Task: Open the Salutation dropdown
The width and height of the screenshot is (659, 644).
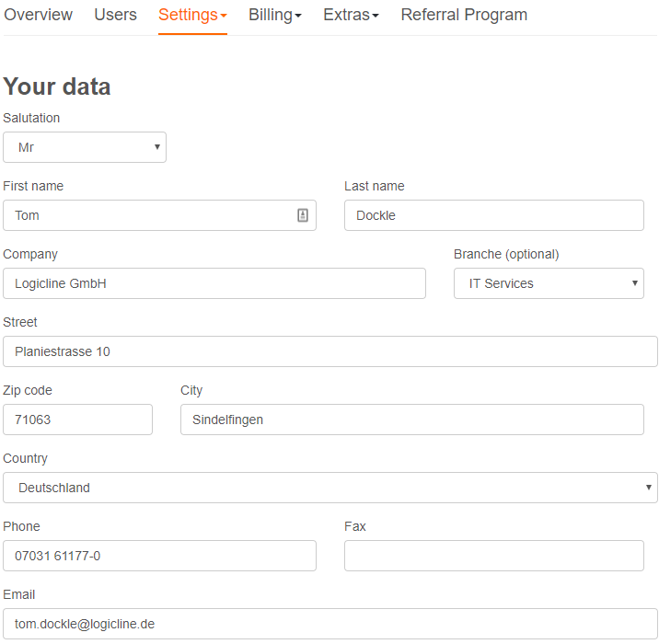Action: pyautogui.click(x=85, y=147)
